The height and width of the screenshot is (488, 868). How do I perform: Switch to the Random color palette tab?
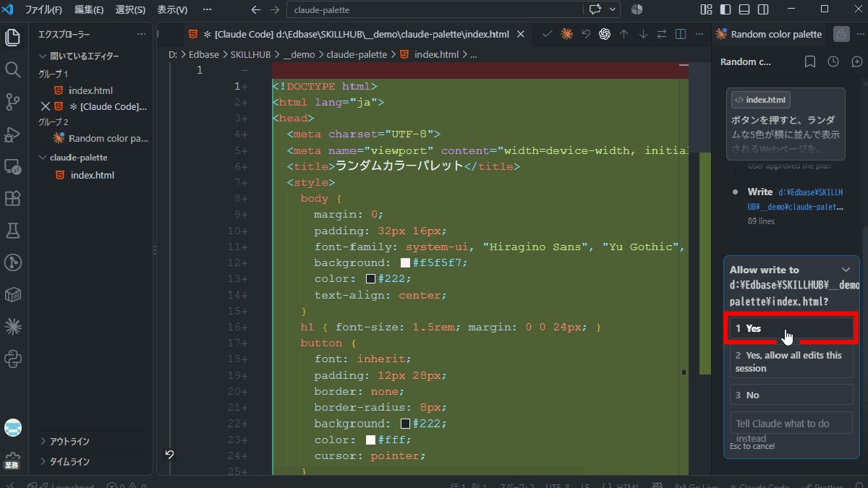tap(769, 34)
